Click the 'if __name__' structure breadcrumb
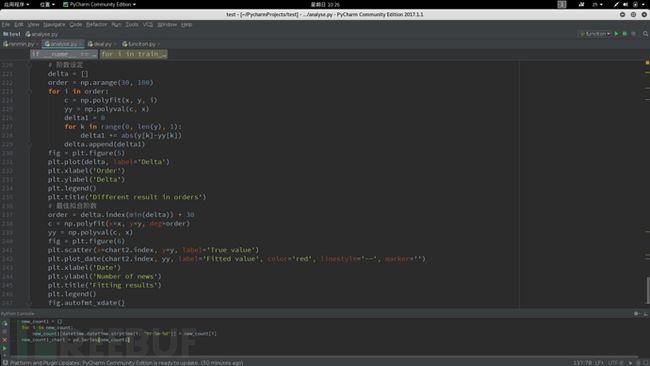This screenshot has width=650, height=366. click(63, 54)
